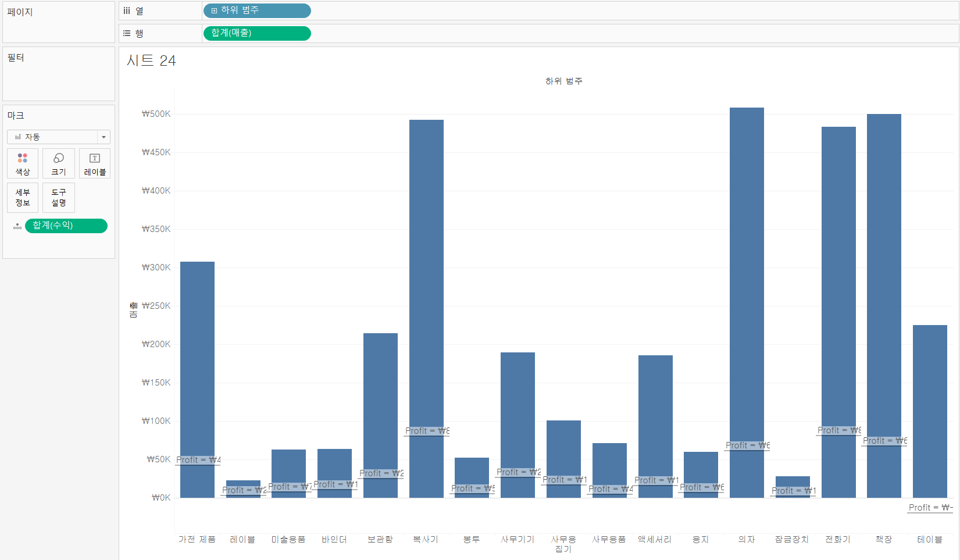Image resolution: width=960 pixels, height=560 pixels.
Task: Click the Rows shelf icon next to 행
Action: (x=127, y=33)
